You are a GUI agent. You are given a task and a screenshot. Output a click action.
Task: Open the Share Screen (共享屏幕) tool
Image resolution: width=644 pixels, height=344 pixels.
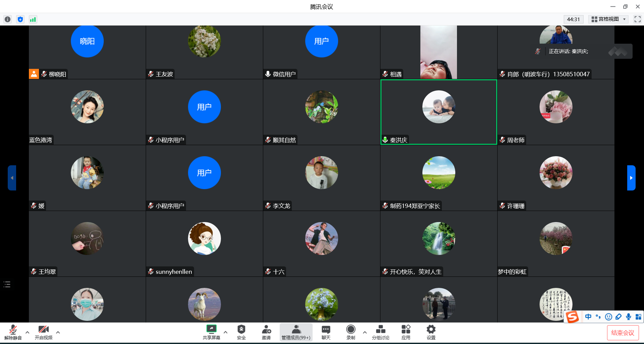(x=211, y=332)
